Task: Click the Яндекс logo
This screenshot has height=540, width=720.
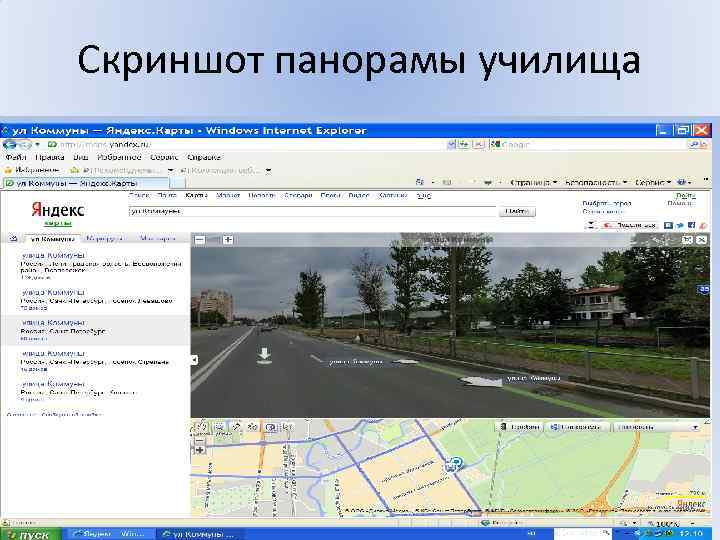Action: click(x=58, y=210)
